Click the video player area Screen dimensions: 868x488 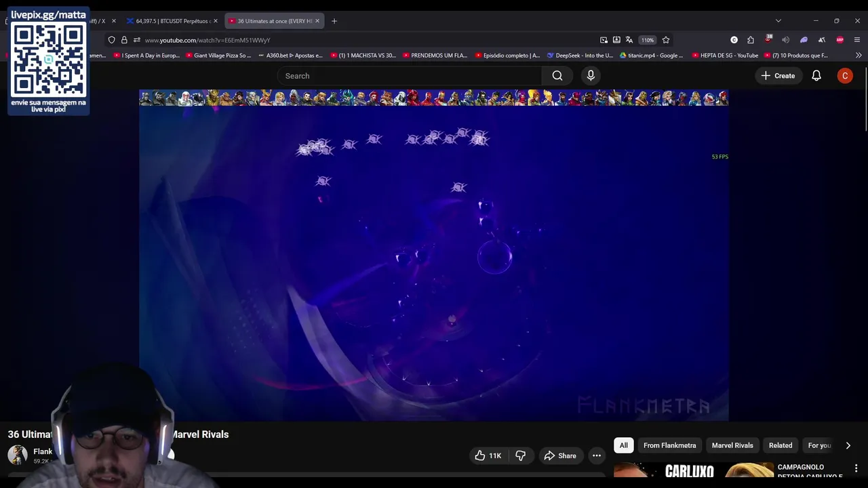tap(434, 256)
